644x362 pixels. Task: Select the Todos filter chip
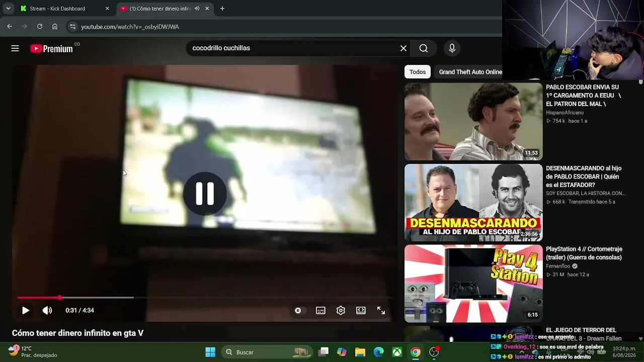point(418,72)
